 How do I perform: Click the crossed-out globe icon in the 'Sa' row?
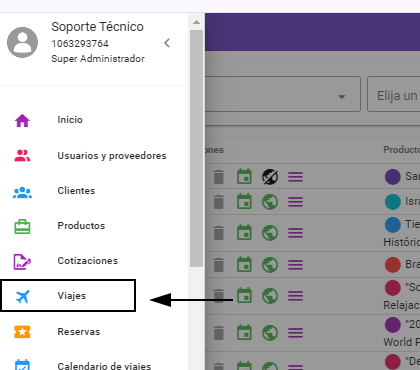[270, 177]
